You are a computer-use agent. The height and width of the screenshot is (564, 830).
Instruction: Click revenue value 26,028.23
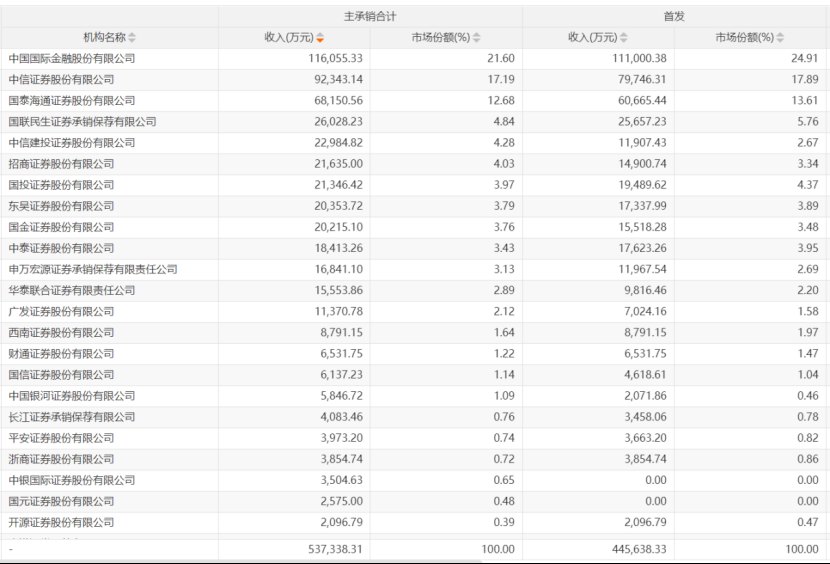click(338, 122)
